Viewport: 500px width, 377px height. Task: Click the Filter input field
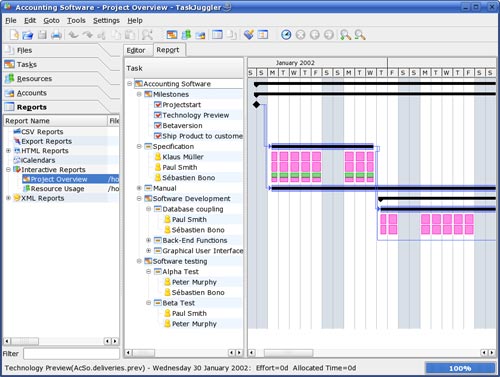click(71, 354)
